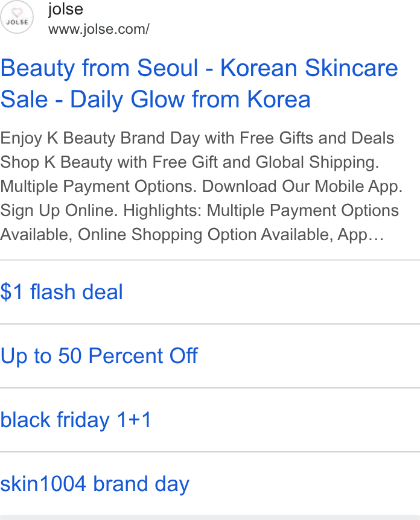
Task: Click 'Multiple Payment Options.' in the description
Action: (x=99, y=186)
